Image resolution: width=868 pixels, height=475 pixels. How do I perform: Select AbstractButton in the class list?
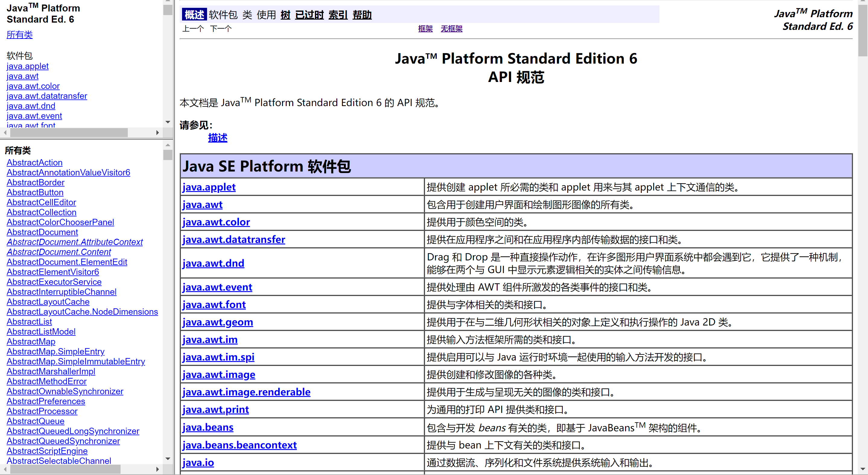pos(35,192)
